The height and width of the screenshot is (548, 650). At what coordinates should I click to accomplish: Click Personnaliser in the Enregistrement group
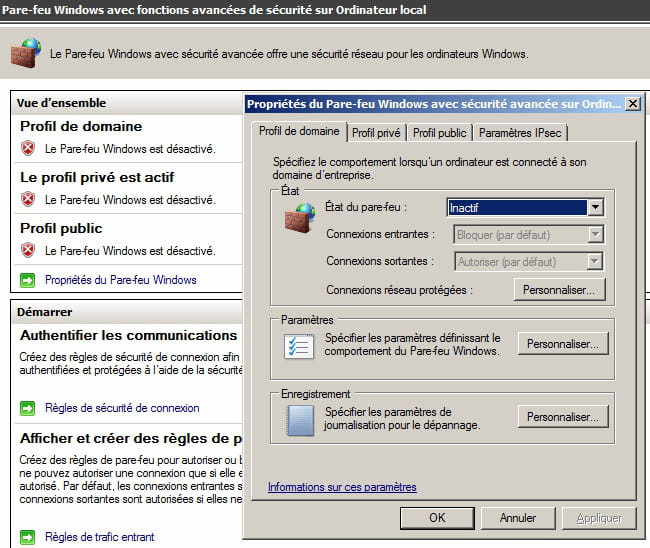563,417
